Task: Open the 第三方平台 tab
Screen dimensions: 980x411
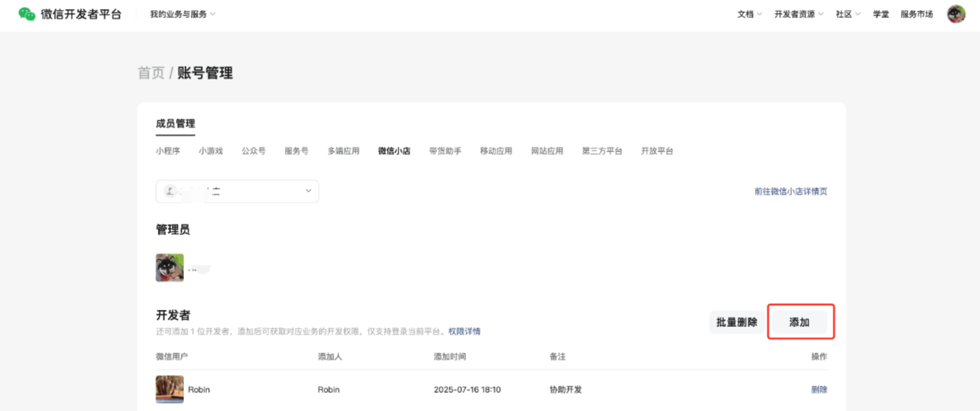Action: (x=602, y=151)
